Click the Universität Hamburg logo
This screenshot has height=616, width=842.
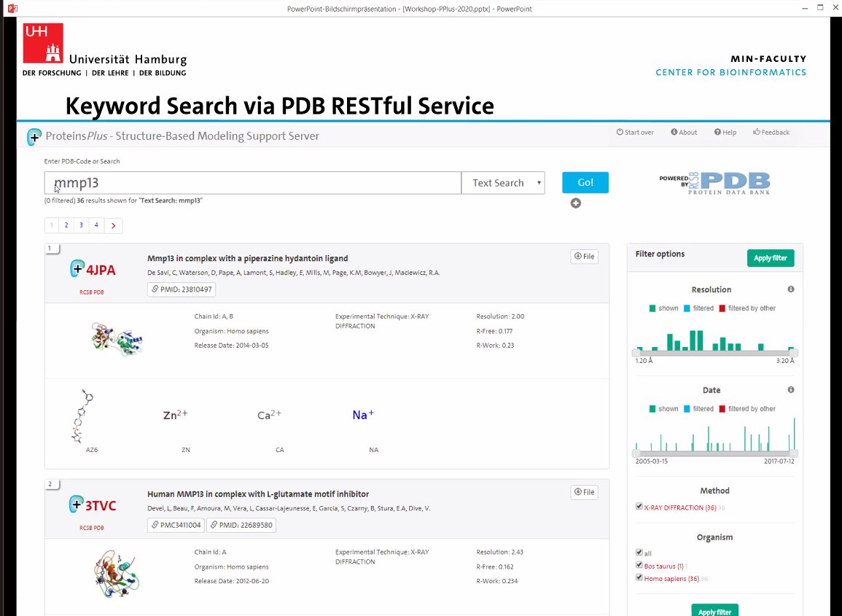pyautogui.click(x=105, y=50)
